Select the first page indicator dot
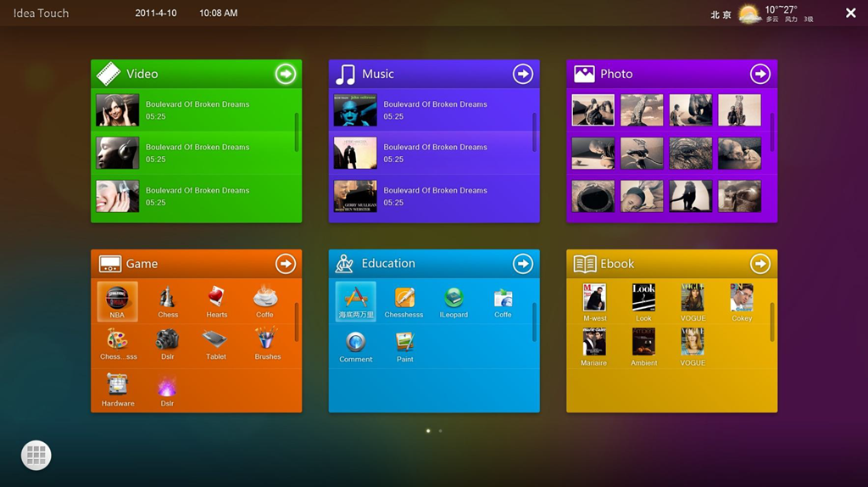The image size is (868, 487). pos(428,431)
